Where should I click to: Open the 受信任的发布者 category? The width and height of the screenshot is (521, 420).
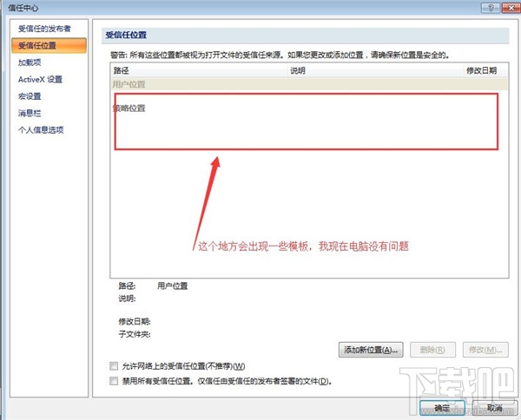(44, 29)
